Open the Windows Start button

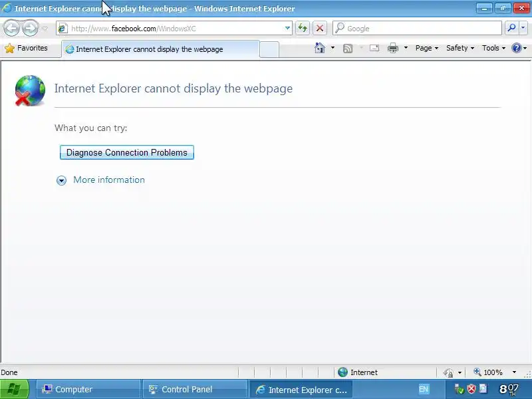[x=14, y=389]
